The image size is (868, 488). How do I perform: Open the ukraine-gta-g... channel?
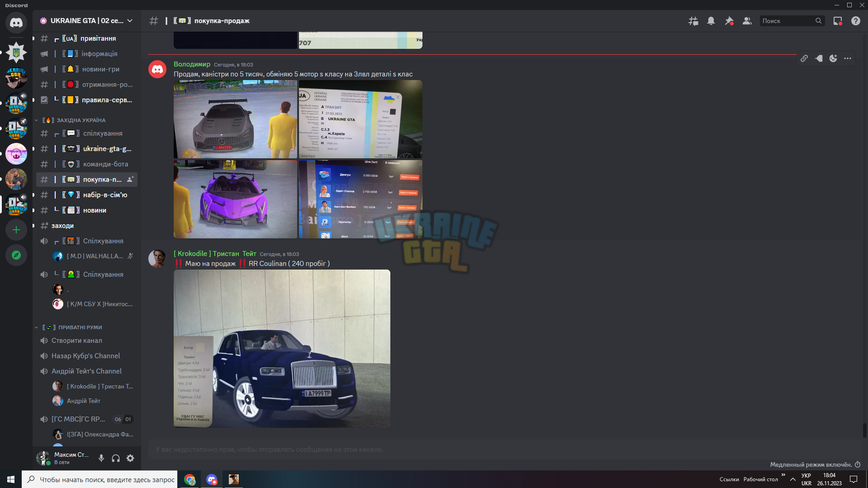[x=87, y=149]
